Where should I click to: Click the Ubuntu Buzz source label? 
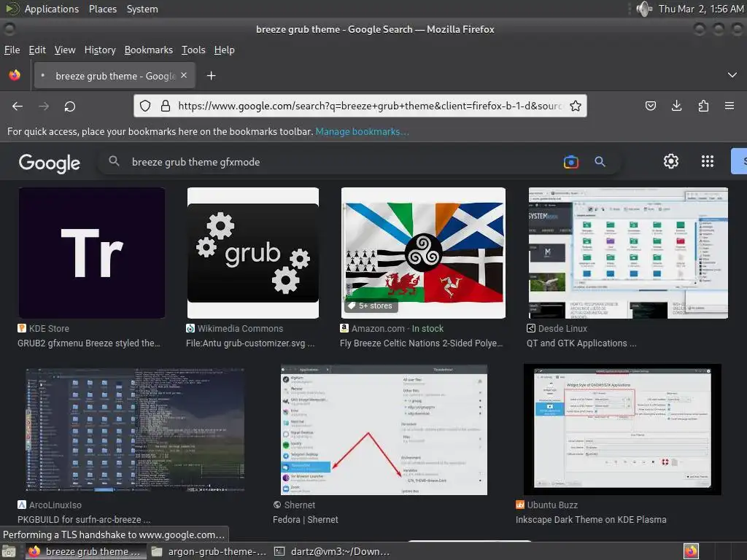552,505
